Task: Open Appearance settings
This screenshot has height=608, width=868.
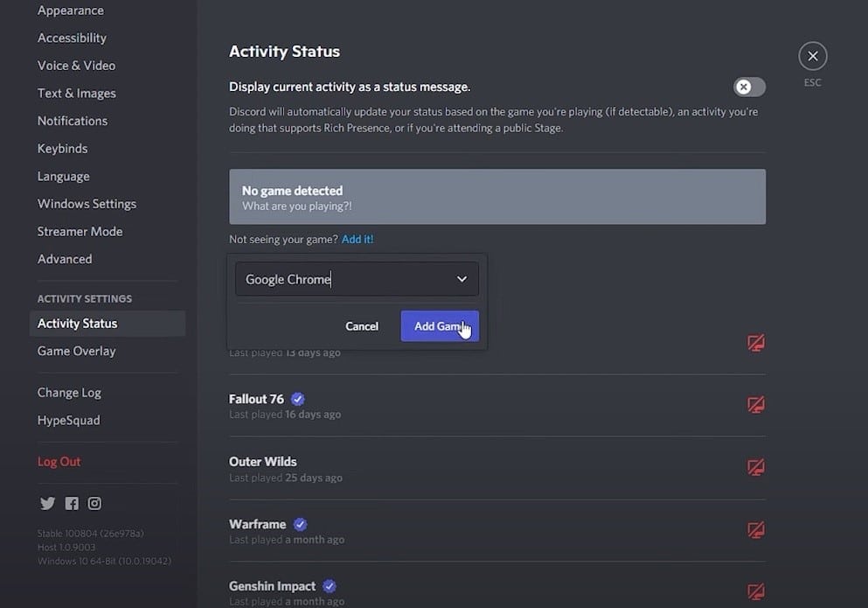Action: pos(70,10)
